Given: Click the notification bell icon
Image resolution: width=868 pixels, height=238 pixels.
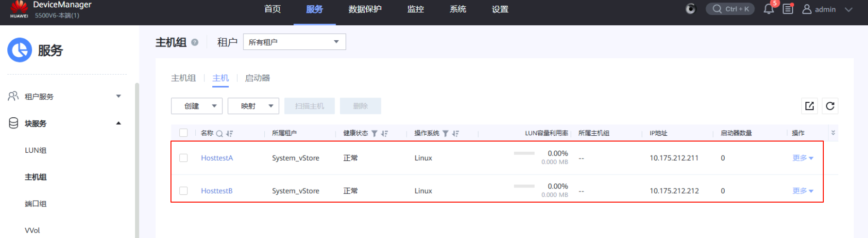Looking at the screenshot, I should [x=768, y=9].
